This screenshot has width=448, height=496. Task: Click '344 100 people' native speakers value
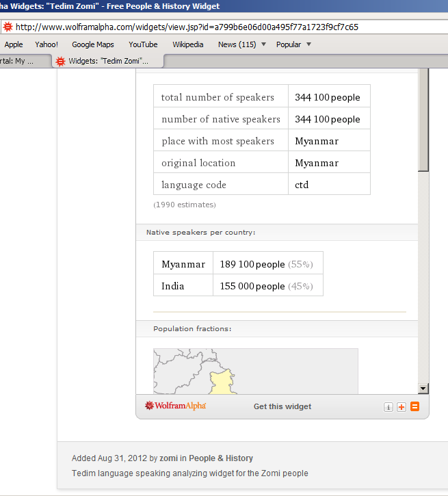[x=328, y=119]
